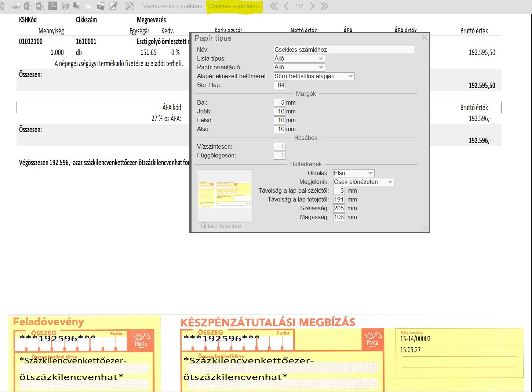Click the Felső margin field

(280, 120)
